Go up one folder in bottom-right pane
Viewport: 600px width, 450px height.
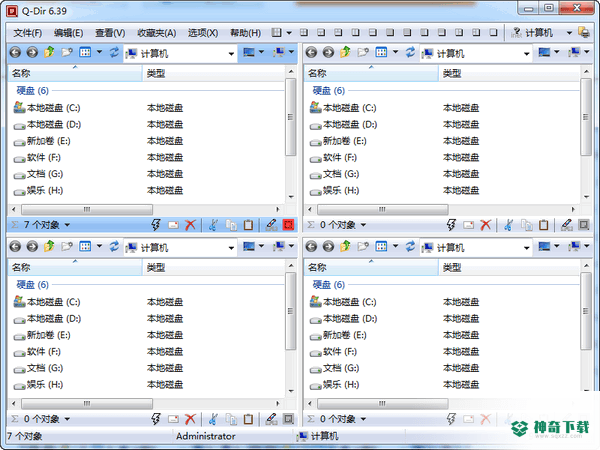click(x=345, y=246)
